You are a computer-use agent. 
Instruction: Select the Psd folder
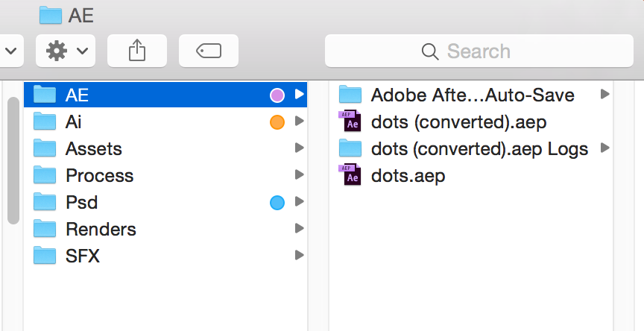165,203
